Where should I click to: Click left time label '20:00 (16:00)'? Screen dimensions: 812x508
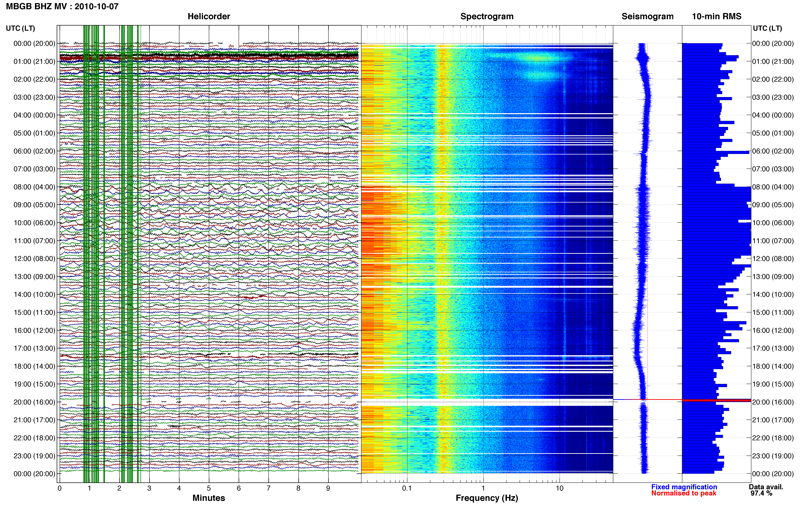tap(34, 402)
